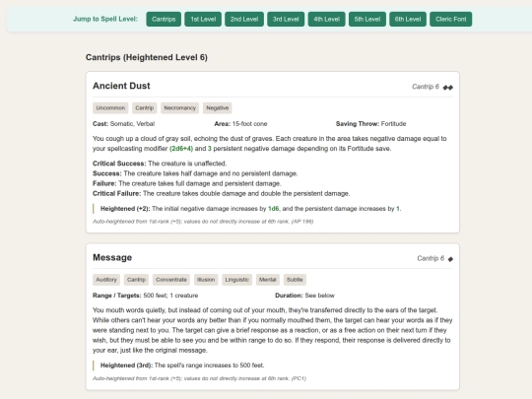The image size is (532, 399).
Task: Click the Saving Throw: Fortitude text
Action: 370,124
